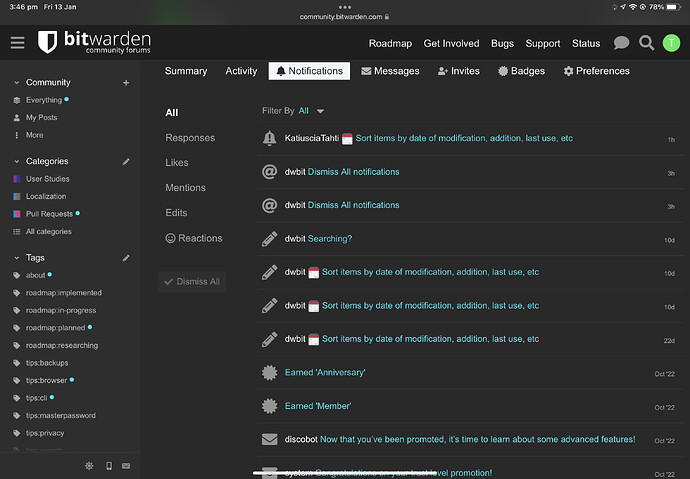Viewport: 690px width, 479px height.
Task: Open All categories list
Action: [x=48, y=231]
